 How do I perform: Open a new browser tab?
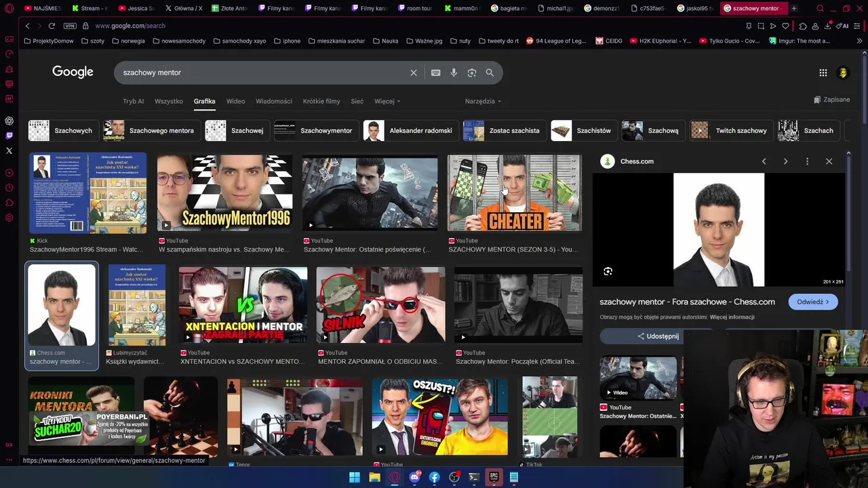point(794,8)
